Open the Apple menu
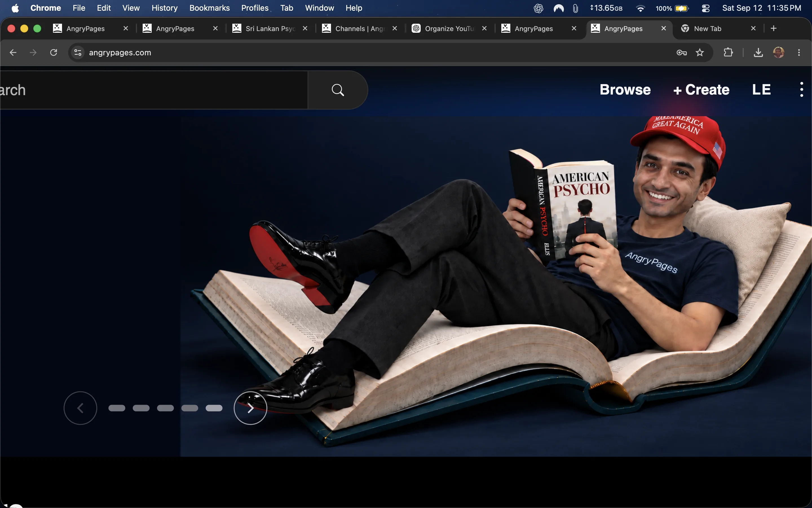 tap(15, 8)
